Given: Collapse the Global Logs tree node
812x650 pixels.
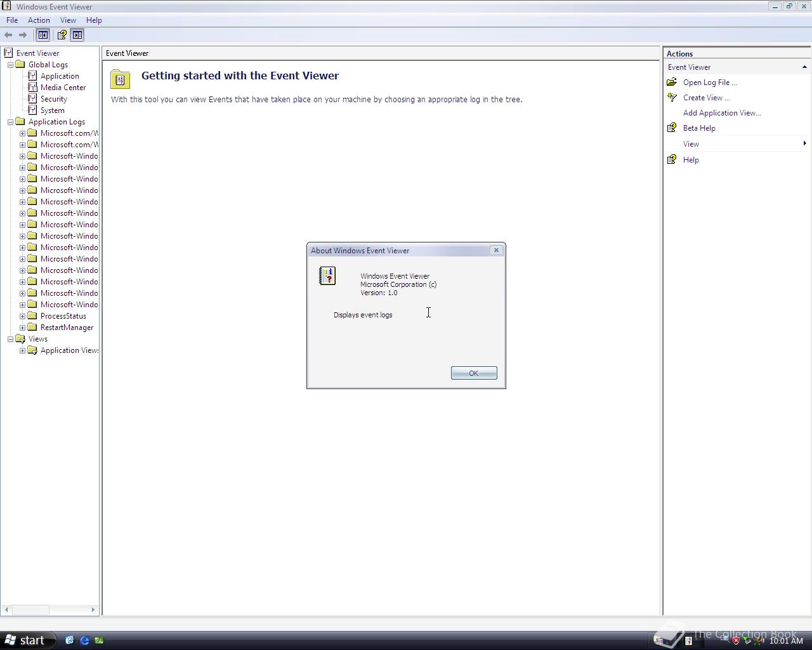Looking at the screenshot, I should pos(11,65).
